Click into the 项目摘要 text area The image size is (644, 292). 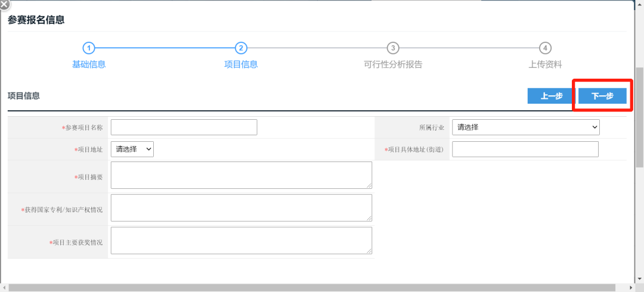[241, 175]
